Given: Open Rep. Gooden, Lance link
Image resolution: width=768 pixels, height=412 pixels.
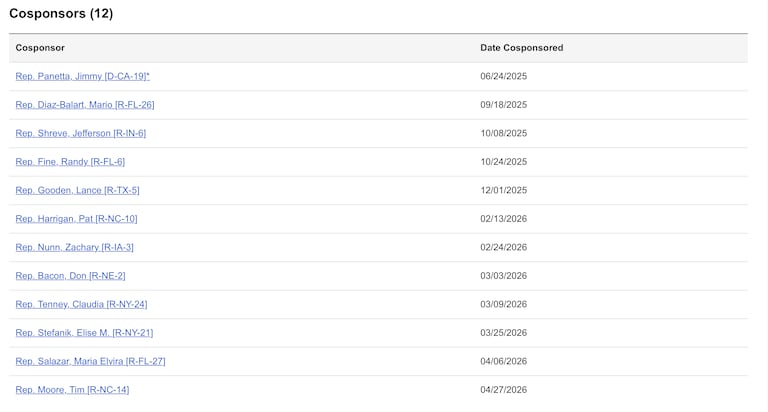Looking at the screenshot, I should pos(77,190).
